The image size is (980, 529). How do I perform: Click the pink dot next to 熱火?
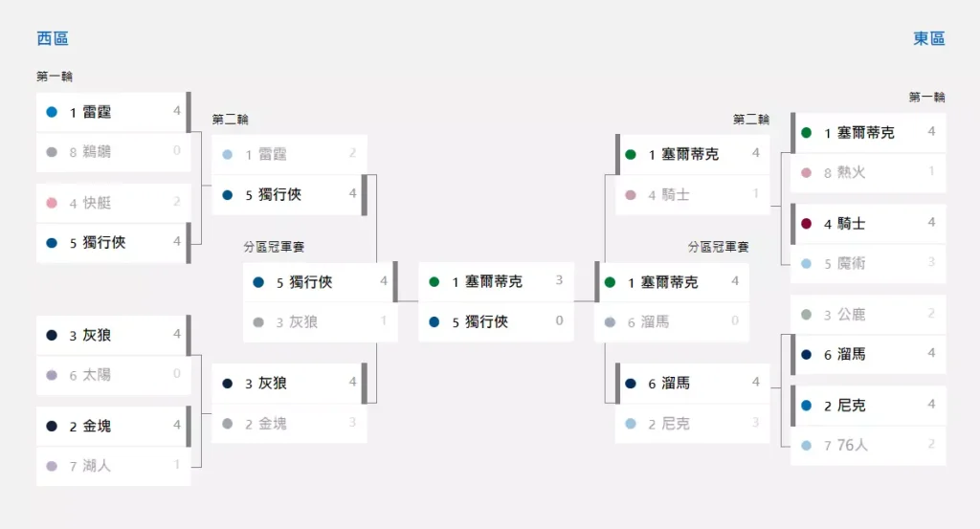[807, 172]
